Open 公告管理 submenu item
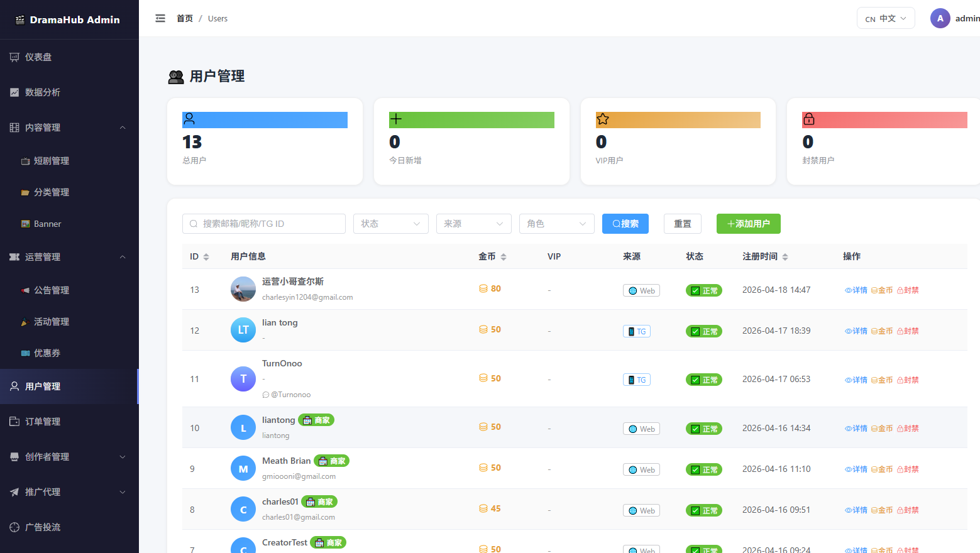 coord(69,290)
